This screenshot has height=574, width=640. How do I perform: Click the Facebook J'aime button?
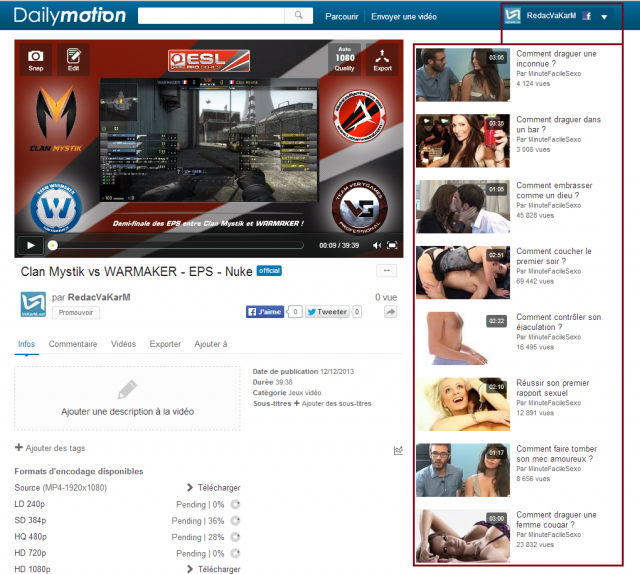(266, 312)
